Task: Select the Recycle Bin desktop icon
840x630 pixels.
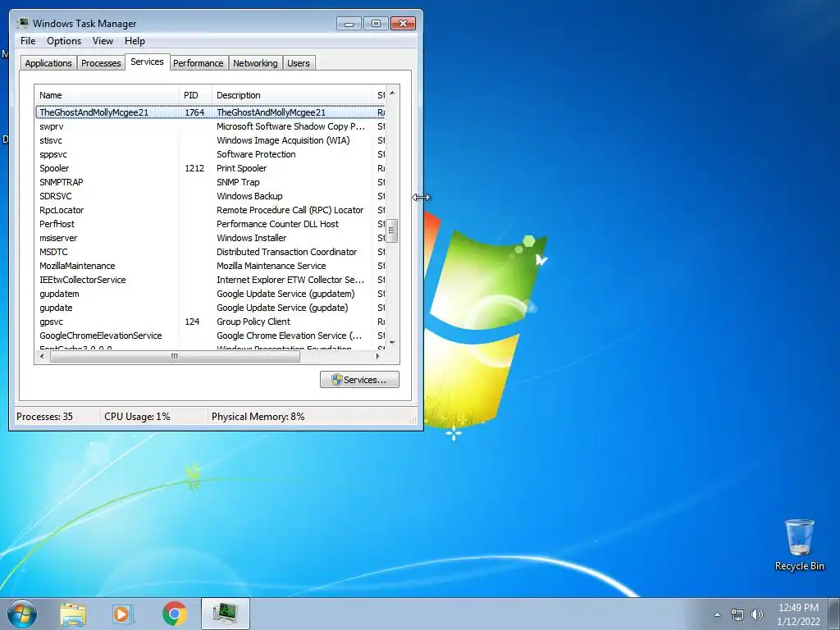Action: [799, 545]
